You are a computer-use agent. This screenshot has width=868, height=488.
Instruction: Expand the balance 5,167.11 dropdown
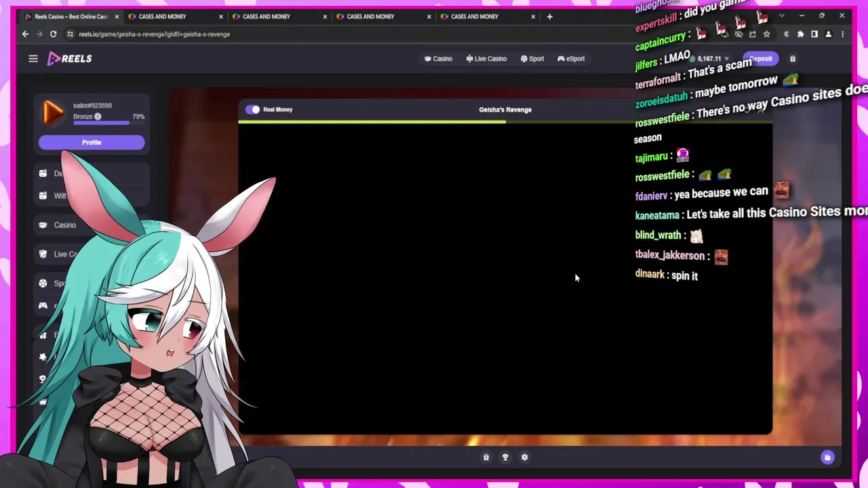[x=727, y=59]
